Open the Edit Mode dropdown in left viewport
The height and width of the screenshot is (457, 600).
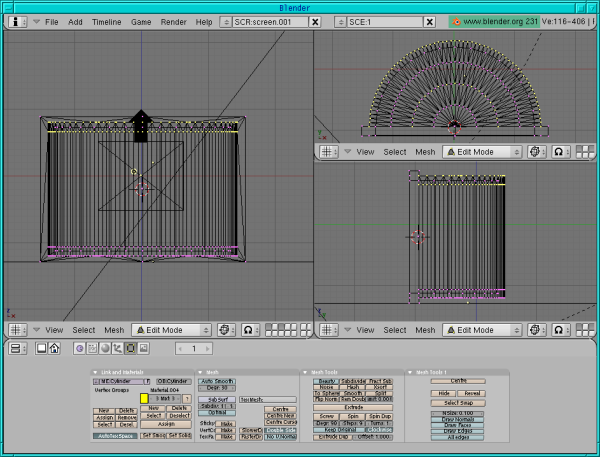tap(173, 329)
